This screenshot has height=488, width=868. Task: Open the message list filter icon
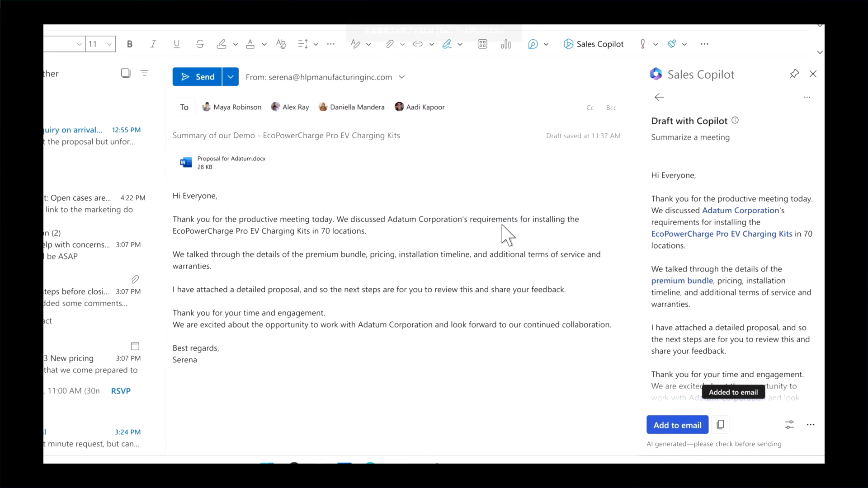[x=145, y=73]
